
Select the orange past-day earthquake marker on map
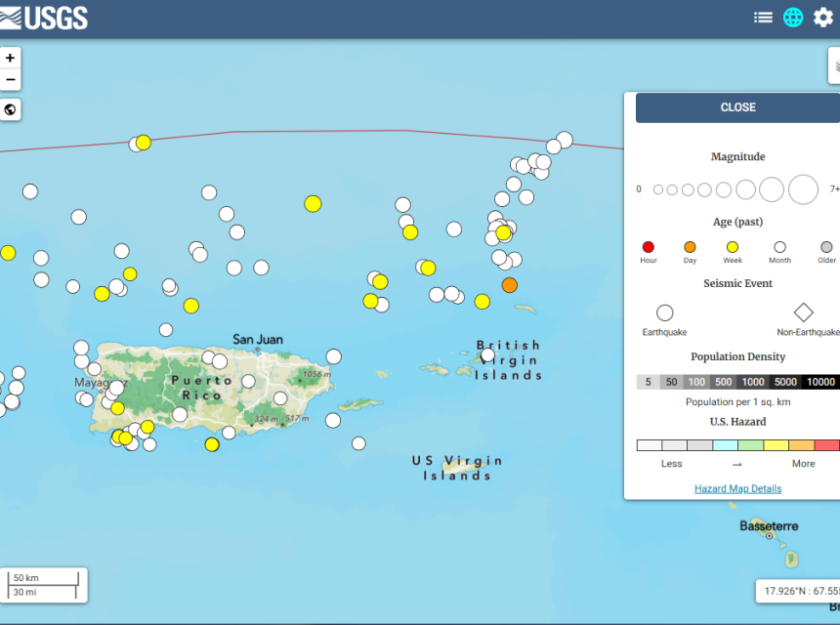509,285
